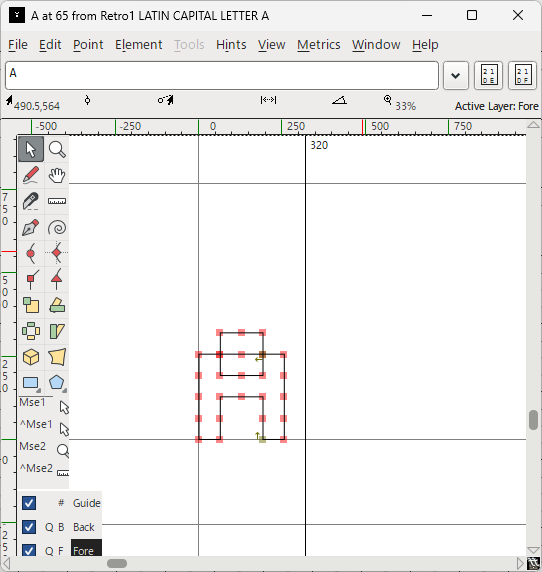Toggle Fore layer visibility checkbox

29,550
